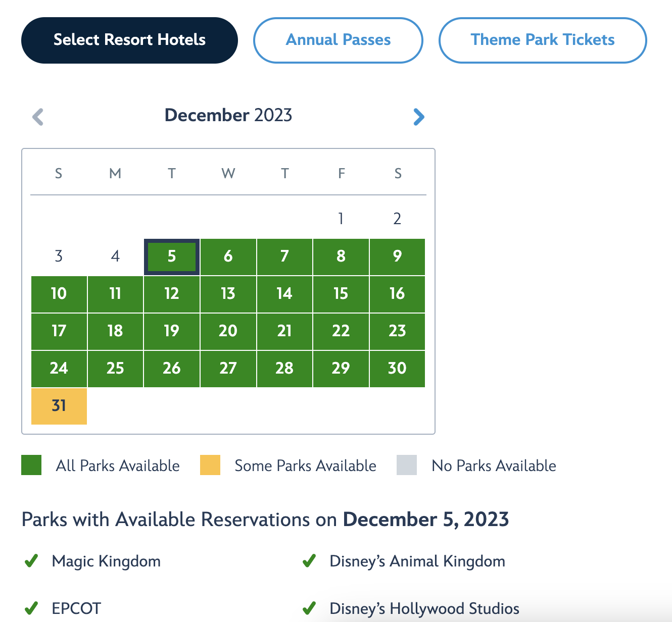This screenshot has height=622, width=672.
Task: Click the December 2023 month heading
Action: (x=228, y=116)
